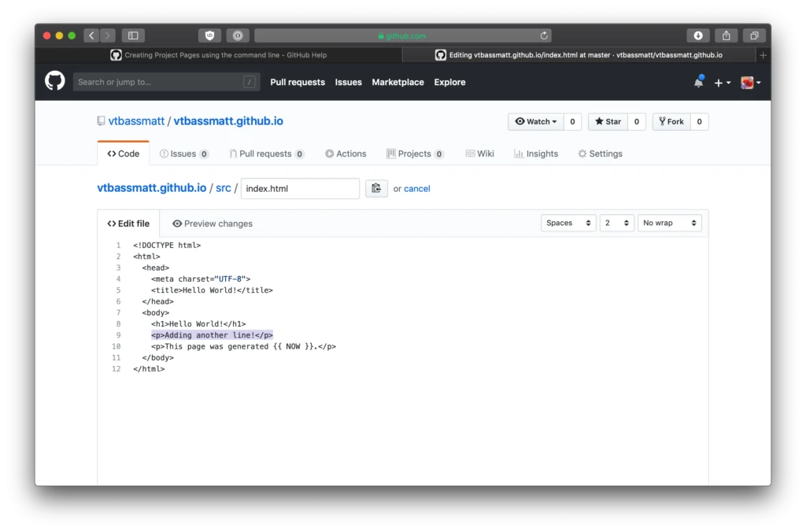
Task: Click the Safari back arrow
Action: pyautogui.click(x=91, y=35)
